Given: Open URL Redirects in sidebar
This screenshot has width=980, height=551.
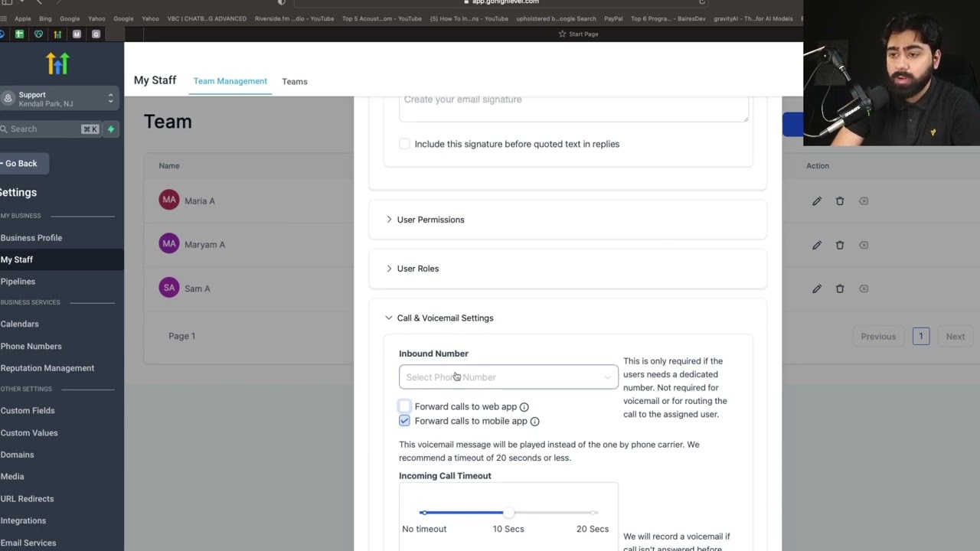Looking at the screenshot, I should pos(27,499).
